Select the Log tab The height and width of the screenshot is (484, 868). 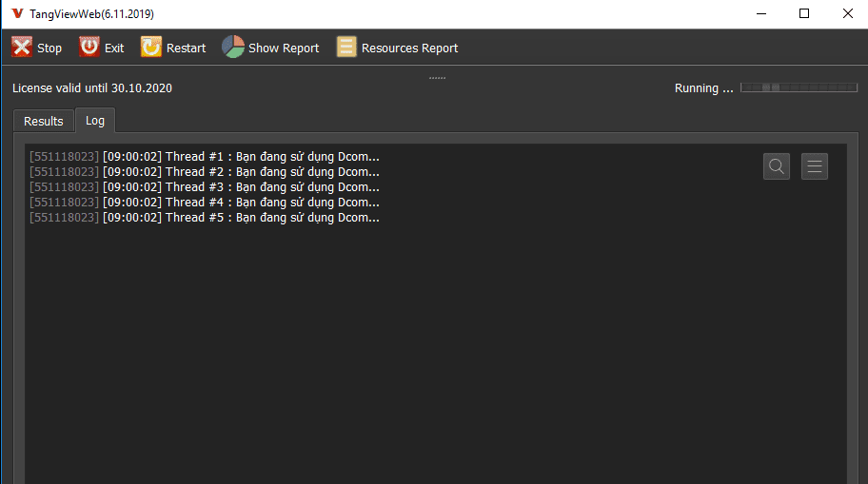coord(95,121)
